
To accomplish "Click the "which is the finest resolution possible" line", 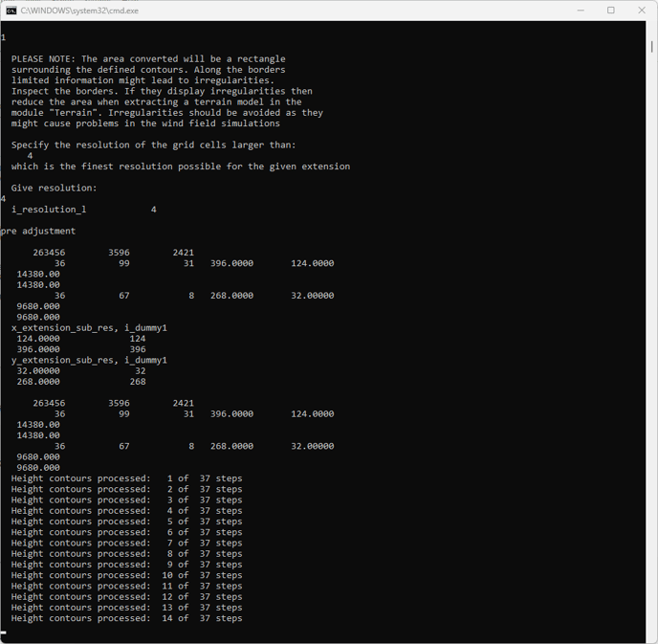I will tap(180, 167).
